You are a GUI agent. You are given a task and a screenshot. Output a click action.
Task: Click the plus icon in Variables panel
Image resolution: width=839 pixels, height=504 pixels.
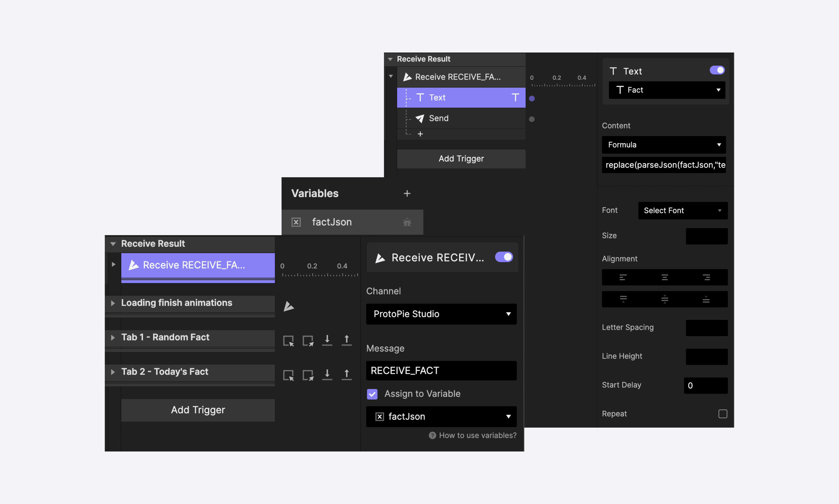point(407,194)
